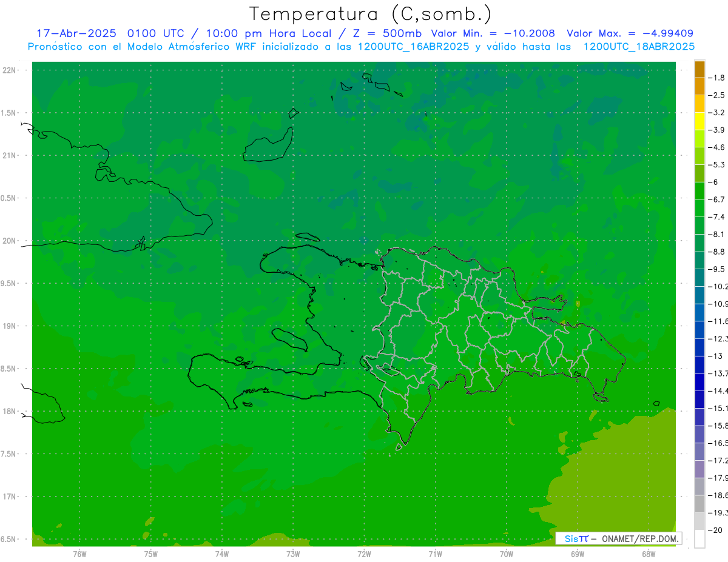Click the "17N" latitude label

[x=10, y=497]
